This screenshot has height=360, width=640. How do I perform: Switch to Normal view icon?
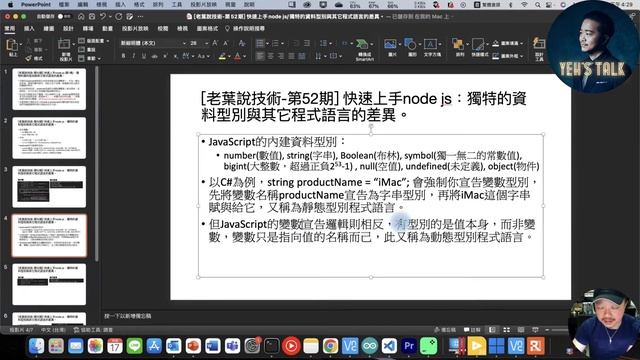click(x=493, y=330)
